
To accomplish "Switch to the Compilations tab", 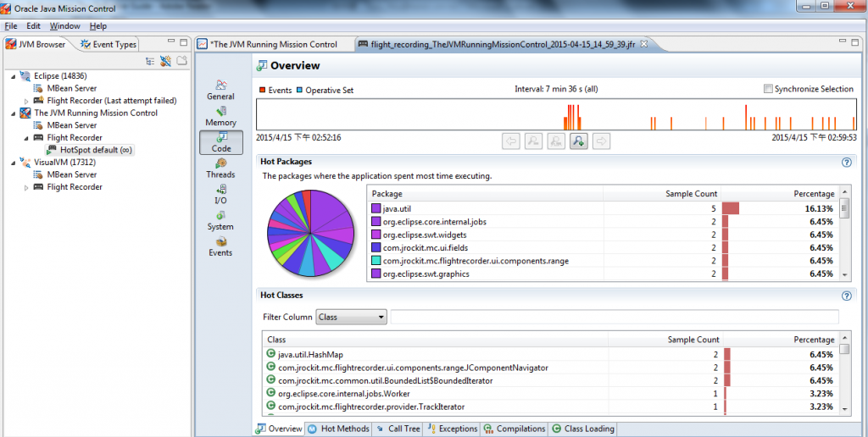I will (515, 429).
